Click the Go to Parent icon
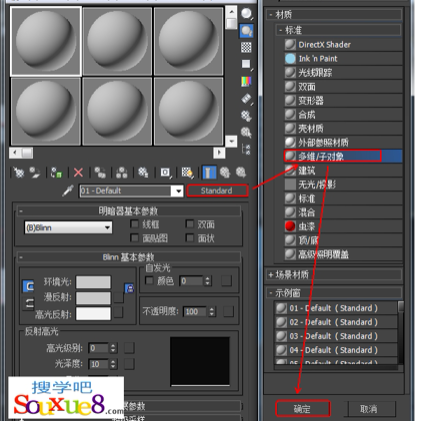Screen dimensions: 441x421 point(225,172)
